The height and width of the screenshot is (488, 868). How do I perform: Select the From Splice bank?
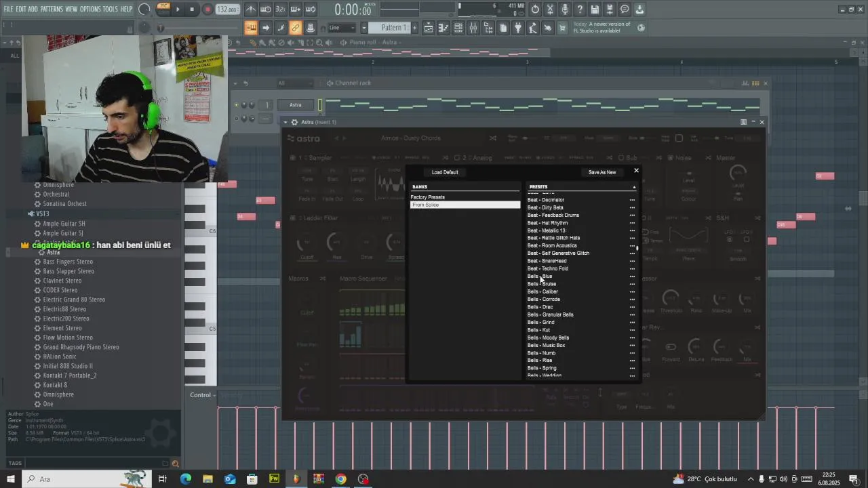[x=465, y=205]
